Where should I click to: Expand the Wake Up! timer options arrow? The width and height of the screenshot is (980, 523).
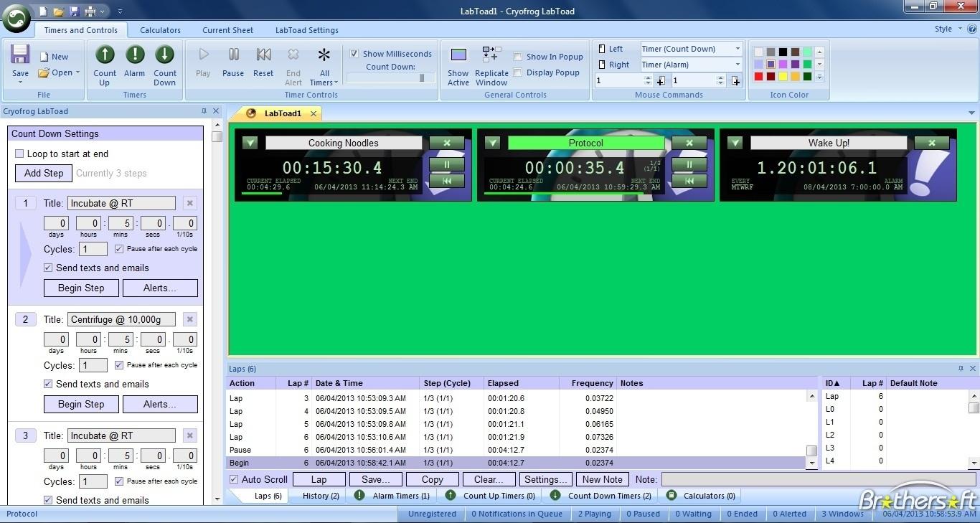tap(735, 143)
